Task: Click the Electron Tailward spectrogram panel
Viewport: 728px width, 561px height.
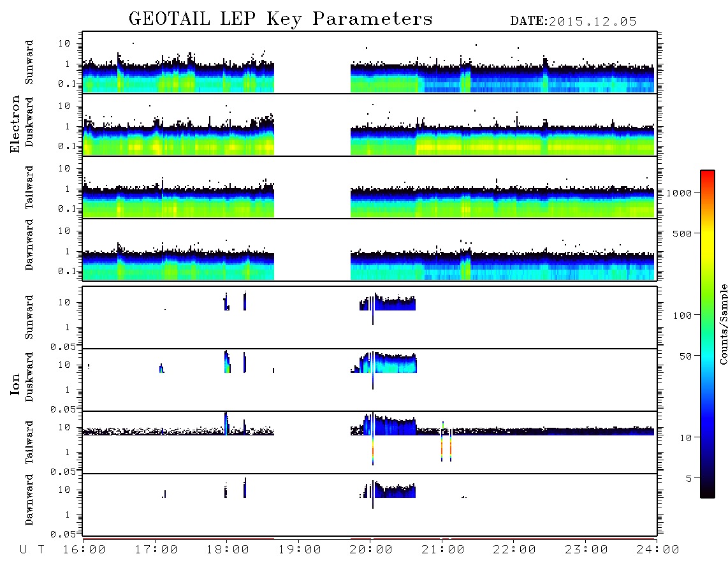Action: coord(370,187)
